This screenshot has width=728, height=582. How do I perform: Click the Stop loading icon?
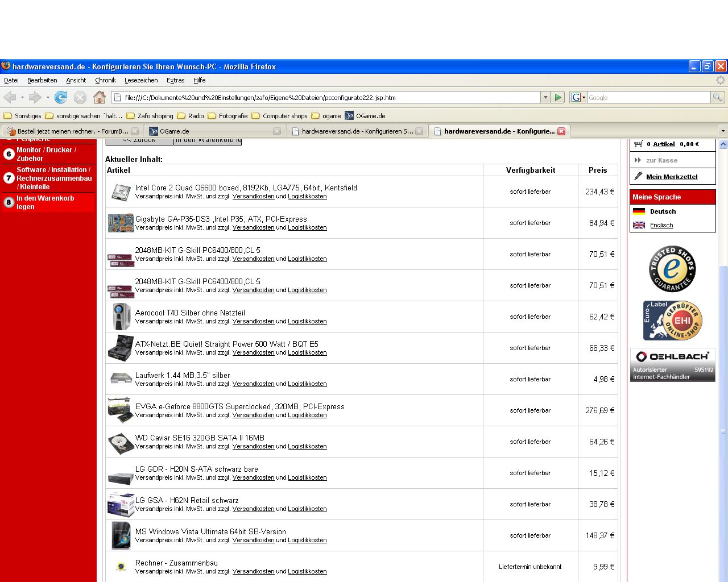coord(80,97)
